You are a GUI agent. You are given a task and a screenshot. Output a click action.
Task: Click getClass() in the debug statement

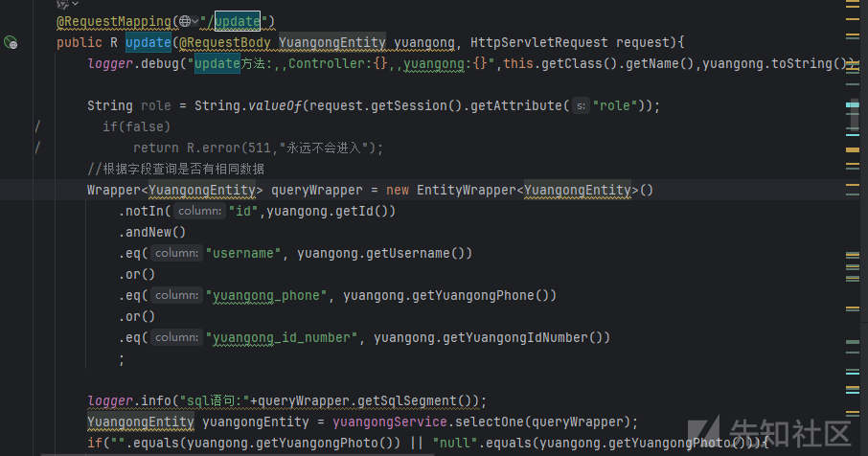[x=579, y=63]
